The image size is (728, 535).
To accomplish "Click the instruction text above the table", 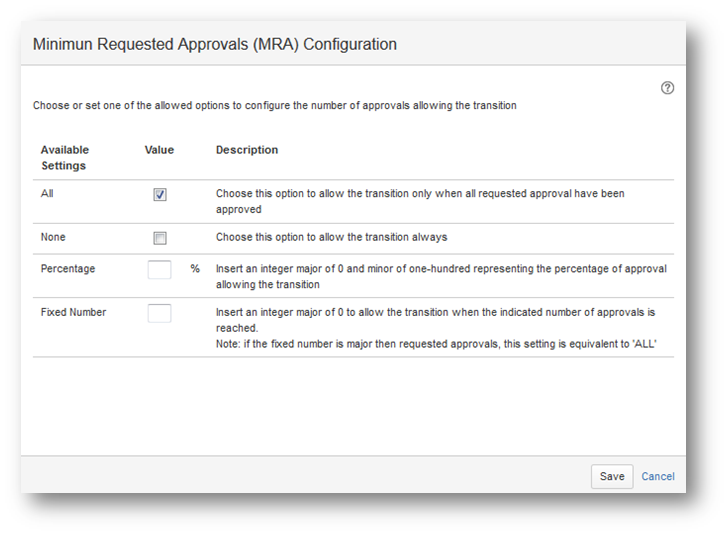I will point(275,106).
